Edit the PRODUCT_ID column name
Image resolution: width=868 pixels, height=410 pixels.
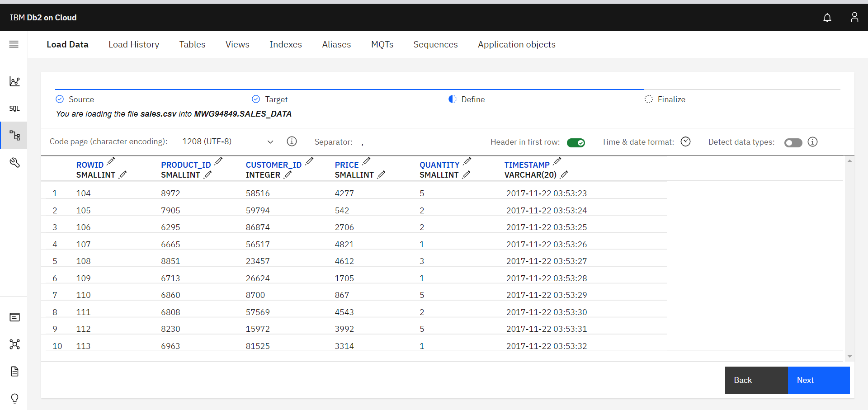(219, 161)
